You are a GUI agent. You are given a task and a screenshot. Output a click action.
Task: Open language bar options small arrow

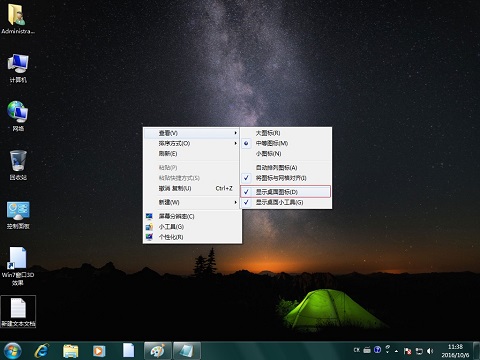pos(387,352)
